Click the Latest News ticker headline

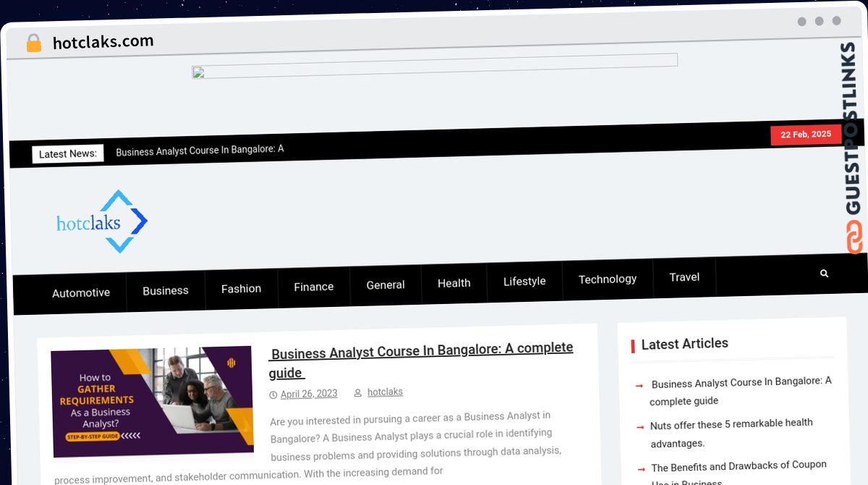[200, 150]
